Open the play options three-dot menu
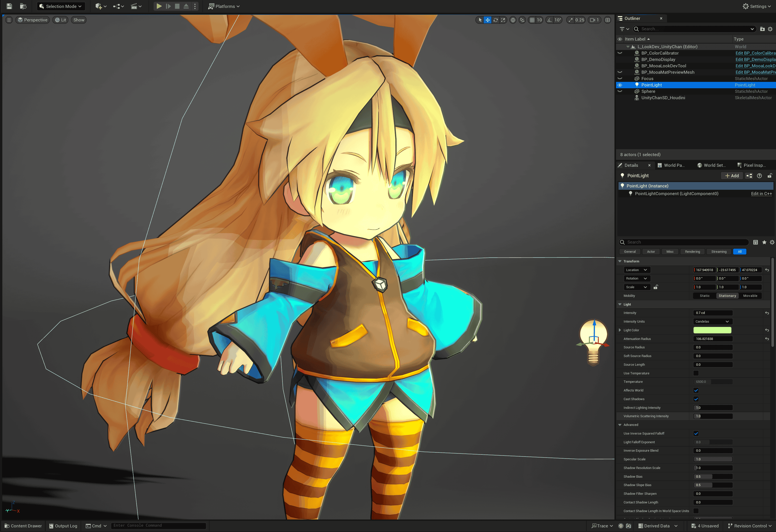Viewport: 776px width, 532px height. coord(195,6)
